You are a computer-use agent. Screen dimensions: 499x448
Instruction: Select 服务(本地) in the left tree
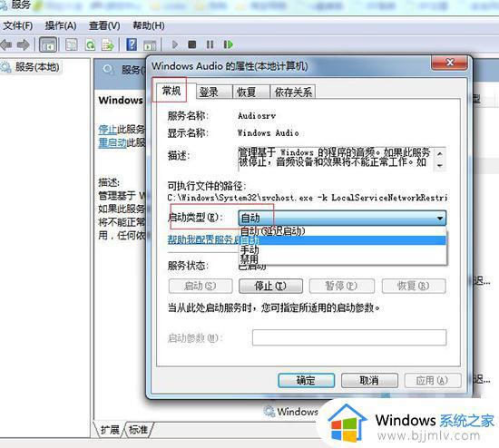point(37,67)
